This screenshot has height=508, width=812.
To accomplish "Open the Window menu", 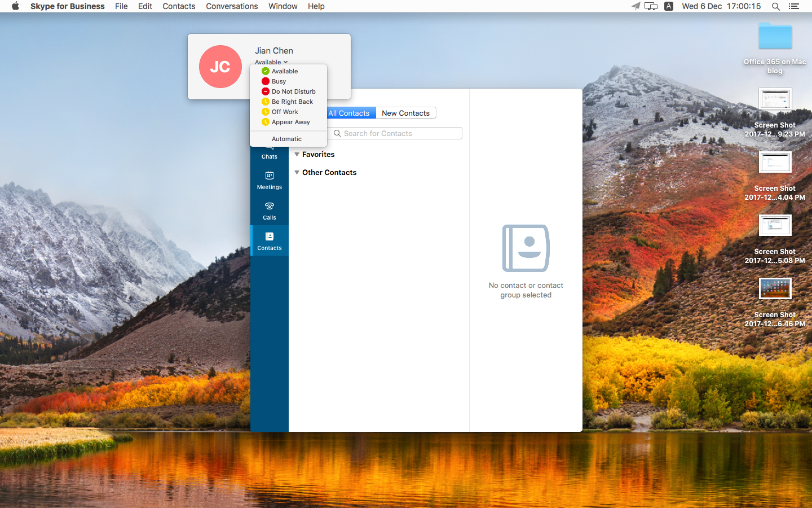I will 283,6.
